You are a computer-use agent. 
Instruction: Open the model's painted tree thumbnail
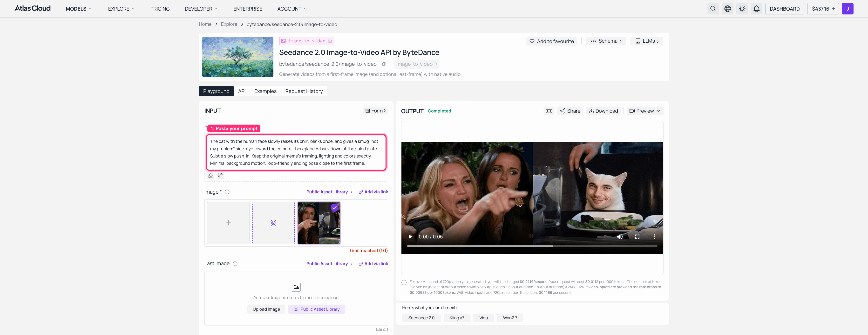(237, 57)
